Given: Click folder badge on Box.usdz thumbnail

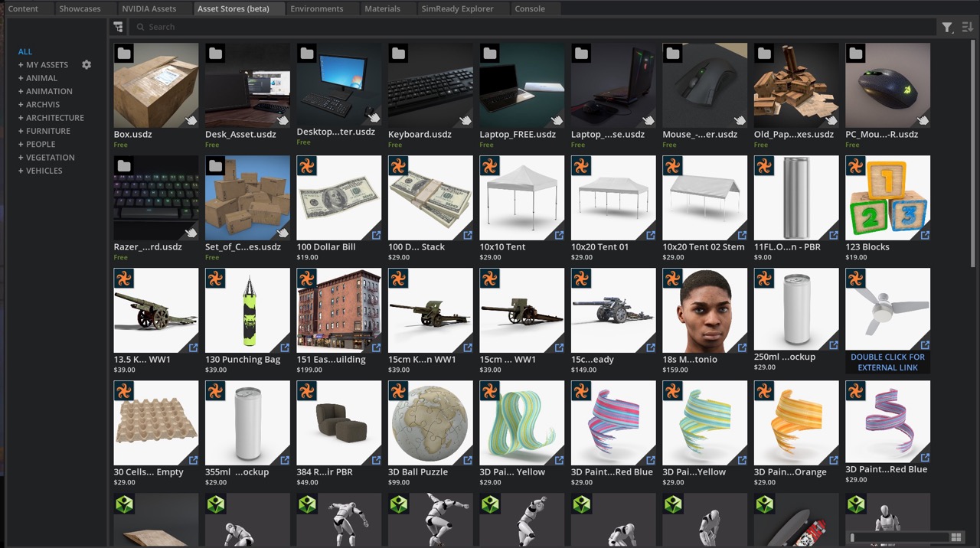Looking at the screenshot, I should tap(124, 54).
